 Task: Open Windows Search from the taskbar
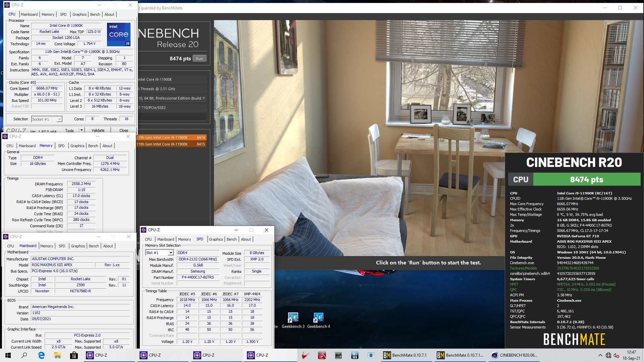pos(24,355)
